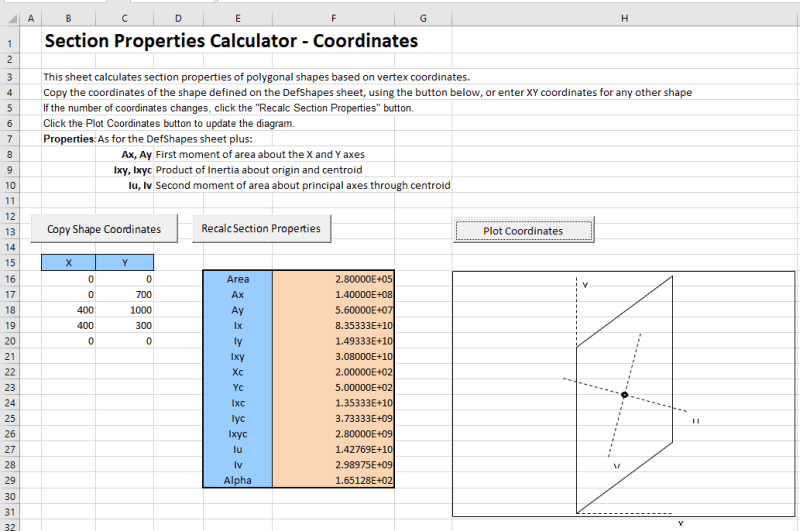Select the Ixy label cell
The width and height of the screenshot is (800, 531).
pyautogui.click(x=238, y=357)
